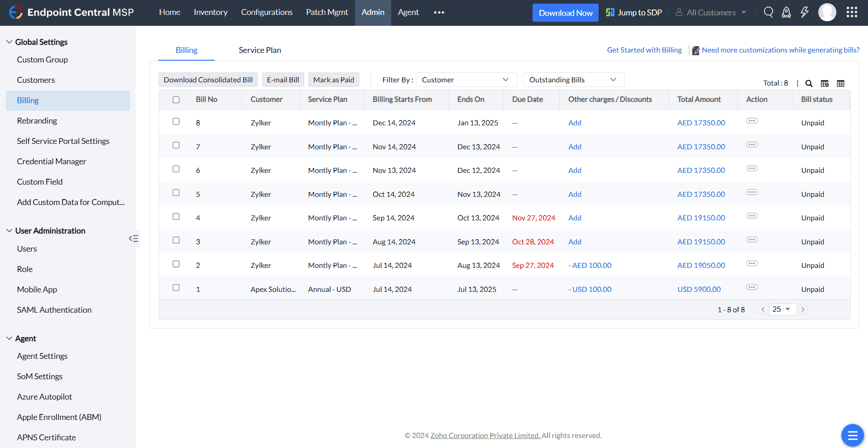Click the blue floating menu button
This screenshot has width=868, height=448.
852,435
